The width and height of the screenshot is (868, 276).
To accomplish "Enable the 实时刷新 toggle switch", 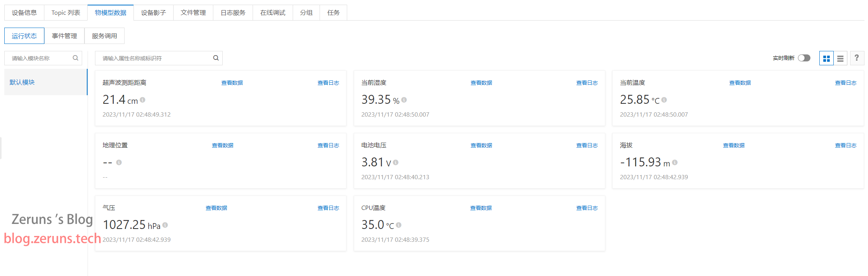I will (x=804, y=58).
